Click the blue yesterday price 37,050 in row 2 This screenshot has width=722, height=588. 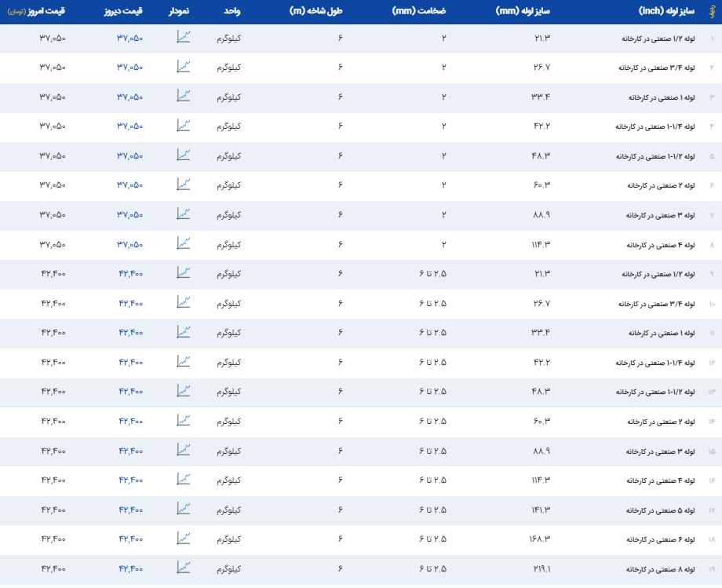point(130,68)
